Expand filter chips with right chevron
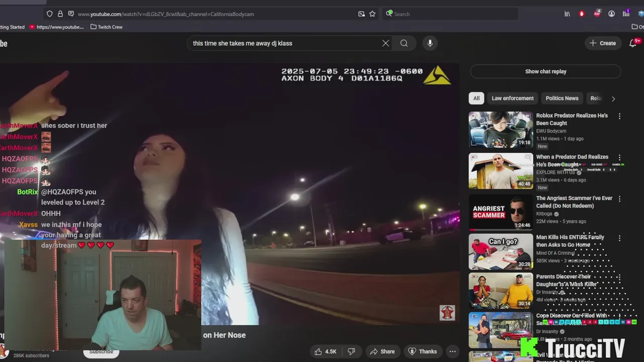This screenshot has height=362, width=644. click(x=613, y=99)
